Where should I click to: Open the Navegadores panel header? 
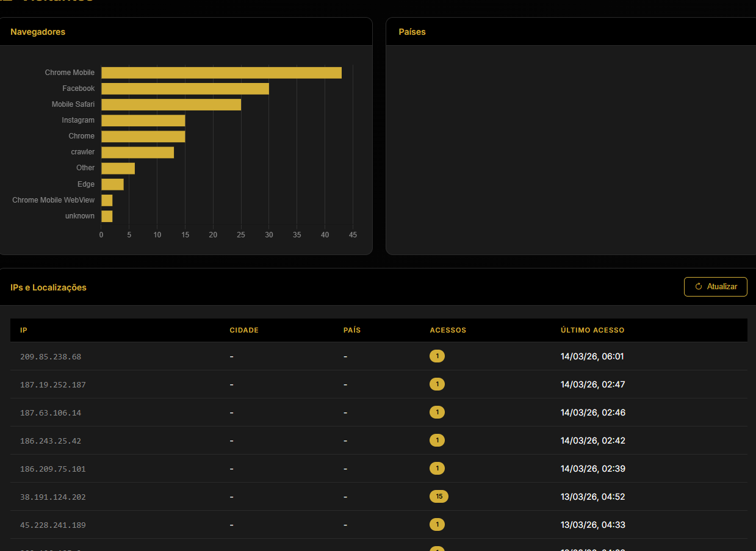38,31
